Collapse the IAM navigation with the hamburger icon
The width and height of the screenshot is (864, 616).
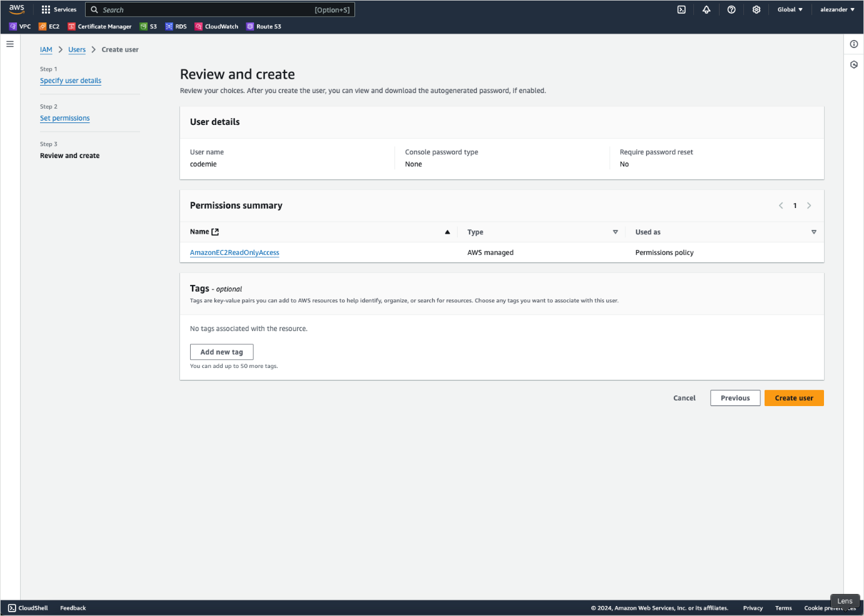(9, 44)
